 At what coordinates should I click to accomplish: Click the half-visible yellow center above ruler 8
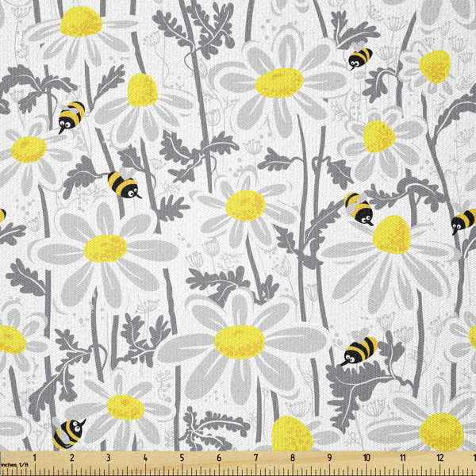pyautogui.click(x=292, y=434)
